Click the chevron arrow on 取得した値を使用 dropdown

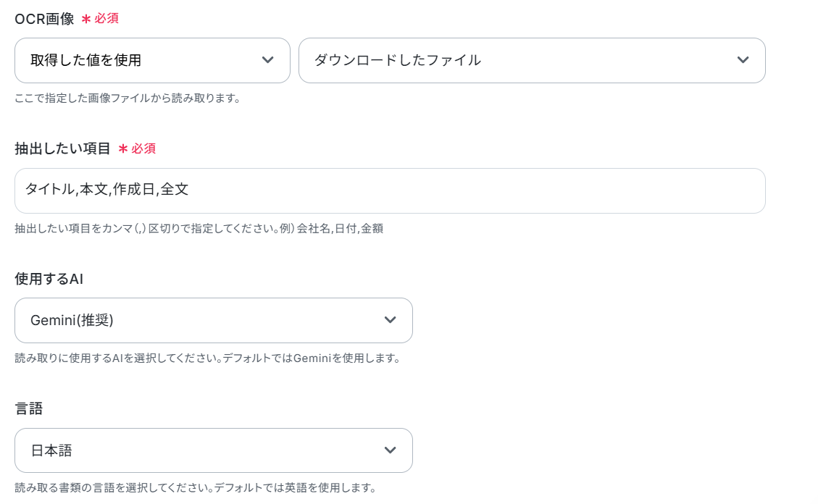pyautogui.click(x=267, y=60)
